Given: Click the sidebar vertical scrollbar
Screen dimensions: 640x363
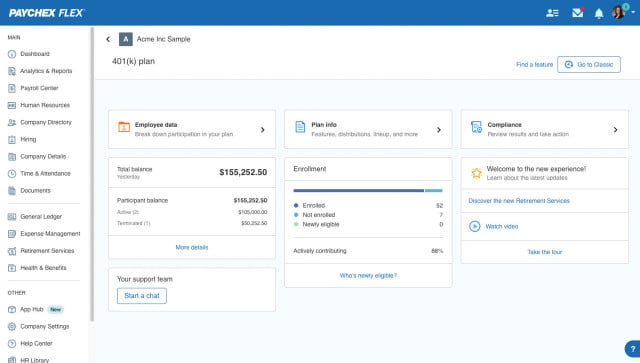Looking at the screenshot, I should click(x=92, y=175).
